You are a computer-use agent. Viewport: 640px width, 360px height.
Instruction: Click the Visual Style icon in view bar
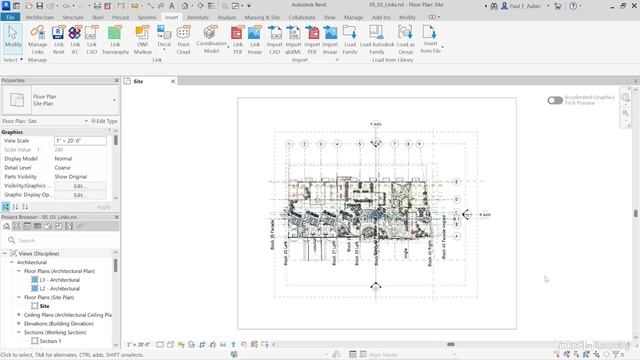tap(170, 345)
